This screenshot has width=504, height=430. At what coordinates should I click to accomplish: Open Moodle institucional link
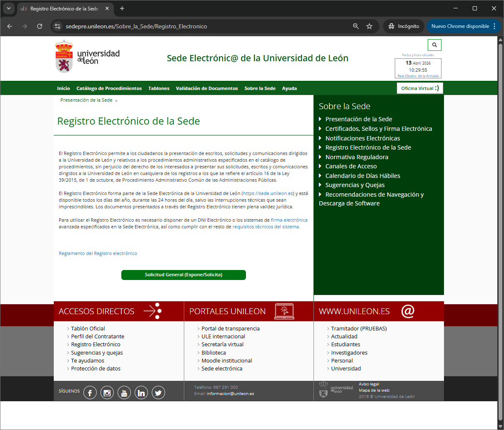[227, 360]
